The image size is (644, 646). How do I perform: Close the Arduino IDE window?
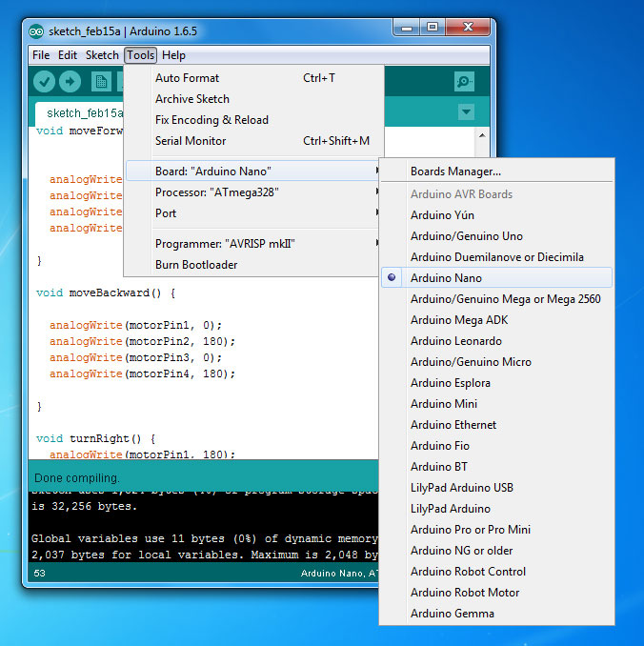coord(468,28)
